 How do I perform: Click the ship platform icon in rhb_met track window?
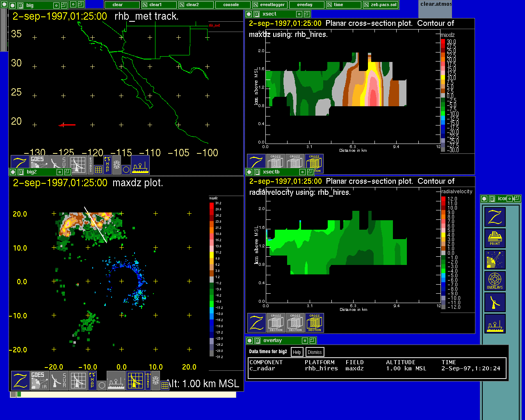140,165
